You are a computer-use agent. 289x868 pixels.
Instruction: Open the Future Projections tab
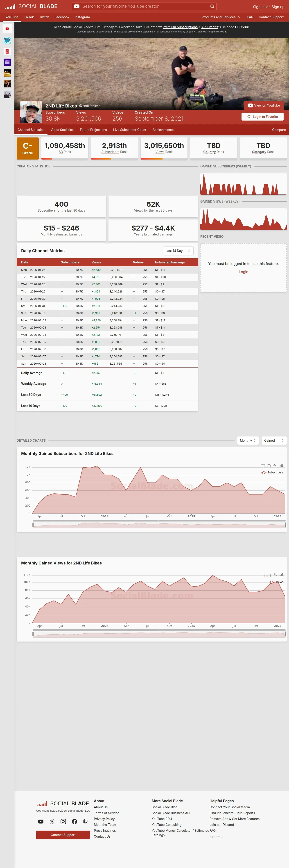pos(93,130)
